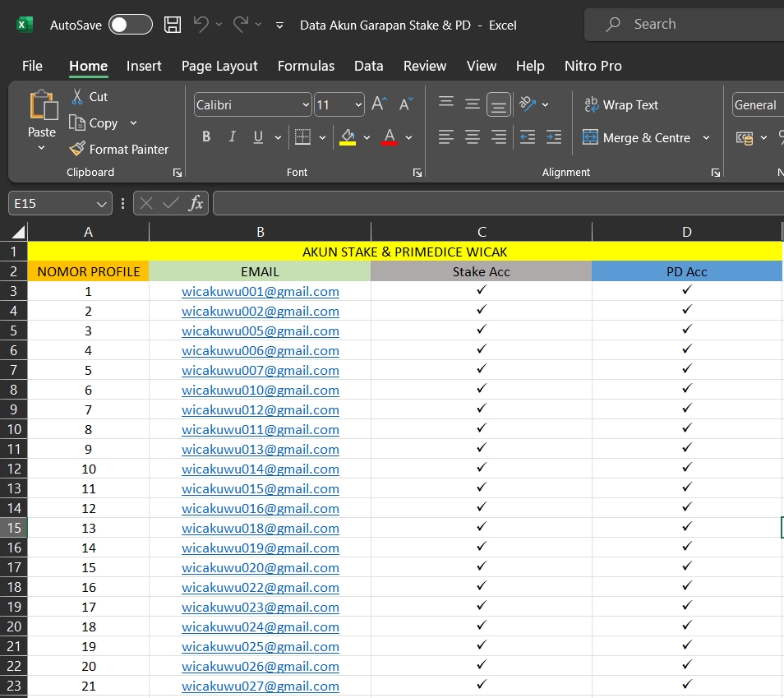
Task: Open the Font settings dialog launcher
Action: (x=417, y=173)
